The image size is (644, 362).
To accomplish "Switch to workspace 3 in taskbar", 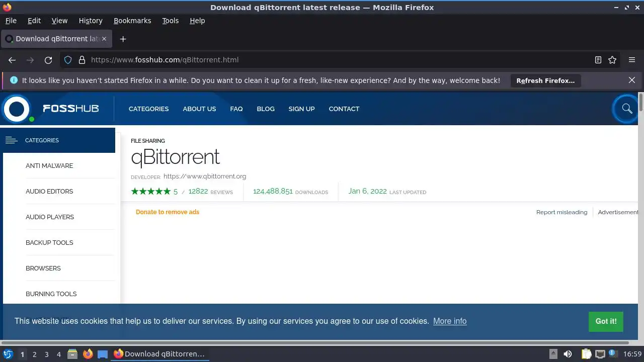I will point(46,354).
